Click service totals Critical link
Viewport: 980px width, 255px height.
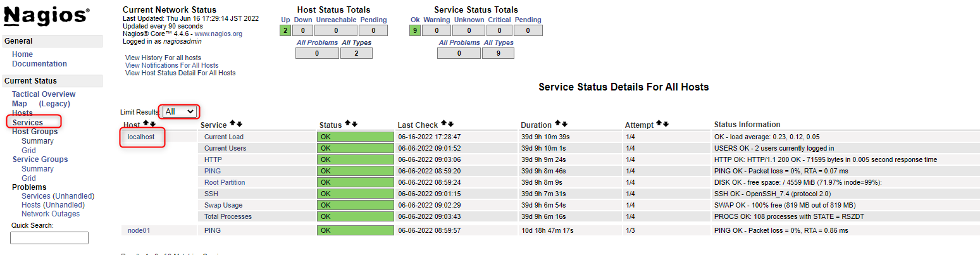pyautogui.click(x=499, y=20)
